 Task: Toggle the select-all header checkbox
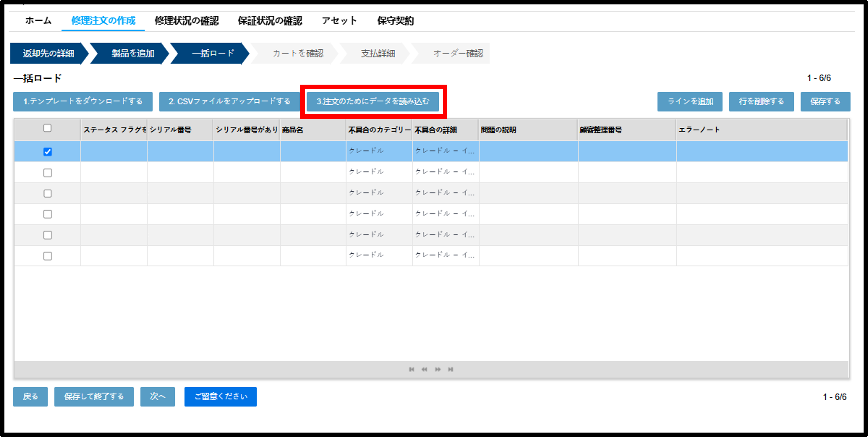click(x=48, y=128)
